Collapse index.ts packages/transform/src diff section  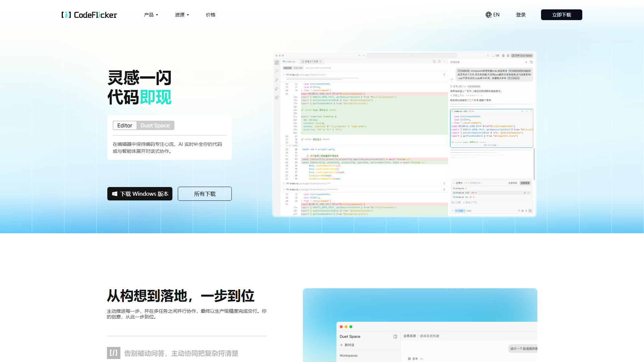(284, 75)
